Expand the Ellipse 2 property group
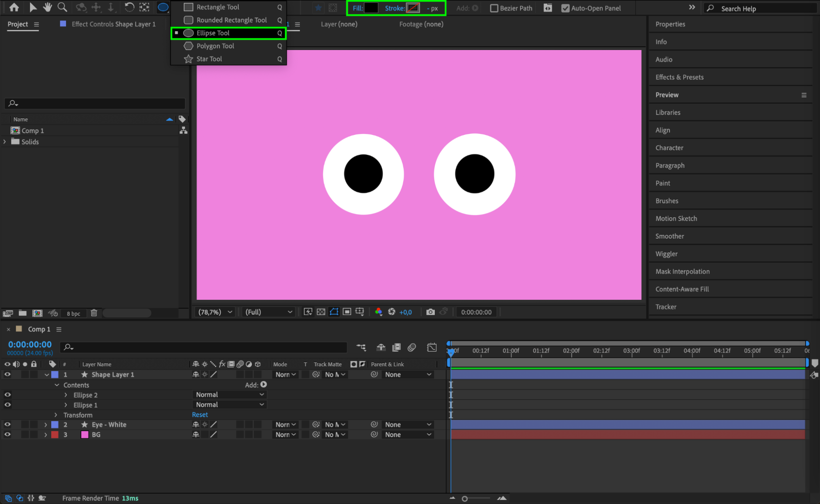This screenshot has width=820, height=504. pos(66,395)
